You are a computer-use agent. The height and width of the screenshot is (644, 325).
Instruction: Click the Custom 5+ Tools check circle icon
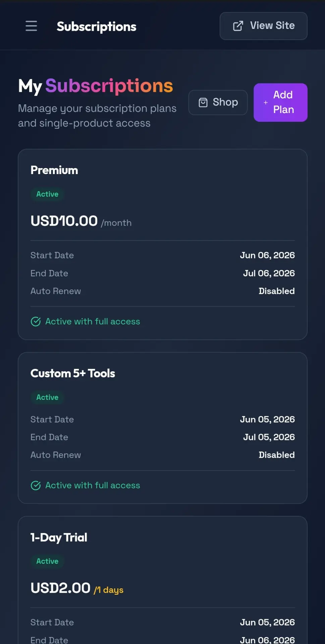point(36,485)
